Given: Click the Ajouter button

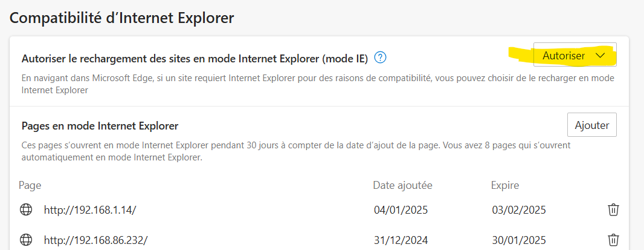Looking at the screenshot, I should coord(592,125).
